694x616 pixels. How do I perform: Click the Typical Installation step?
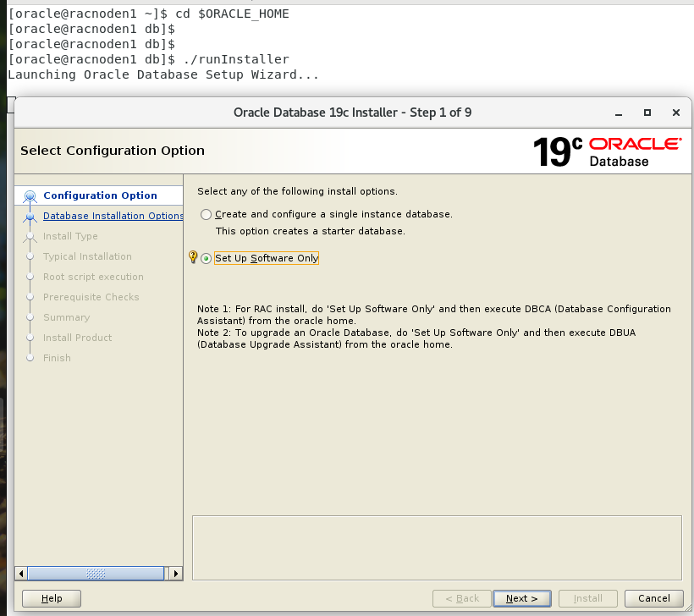click(x=87, y=256)
